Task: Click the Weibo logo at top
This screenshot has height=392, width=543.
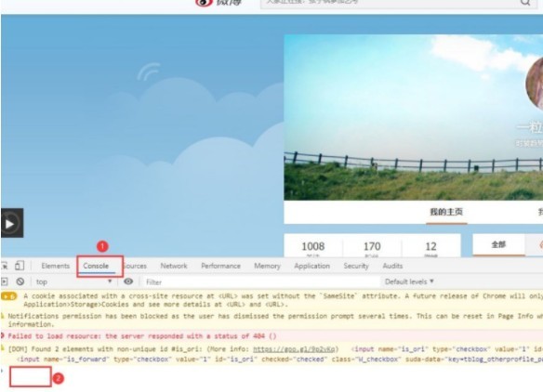Action: tap(219, 3)
